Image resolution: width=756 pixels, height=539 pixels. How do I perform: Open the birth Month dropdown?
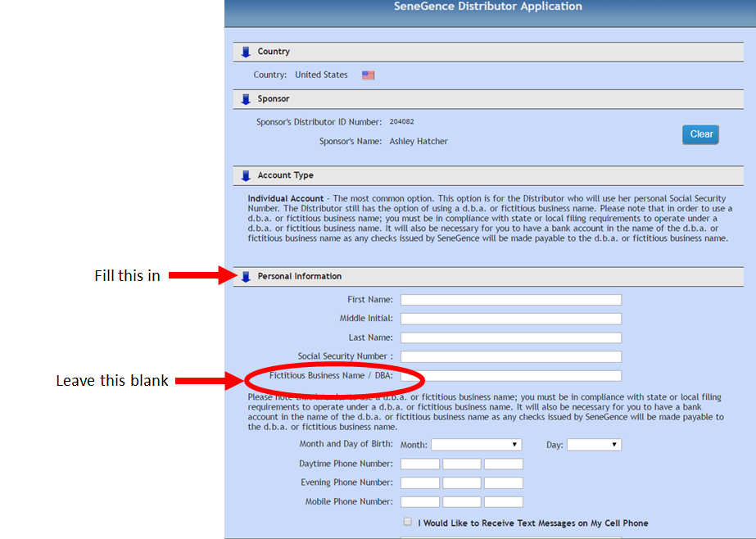point(477,445)
